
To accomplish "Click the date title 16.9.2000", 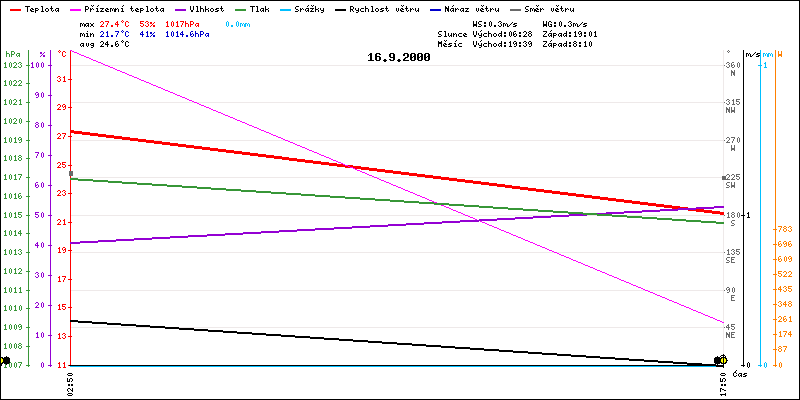I will [399, 58].
